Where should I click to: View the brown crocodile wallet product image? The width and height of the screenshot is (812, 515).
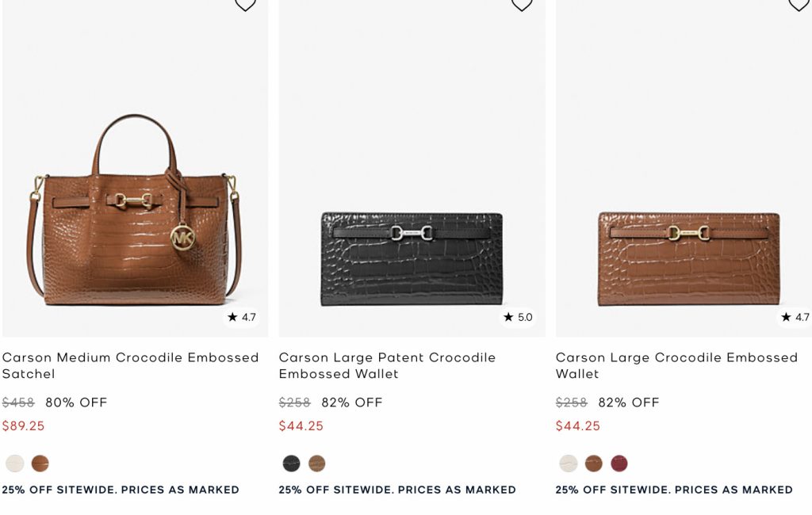coord(688,257)
